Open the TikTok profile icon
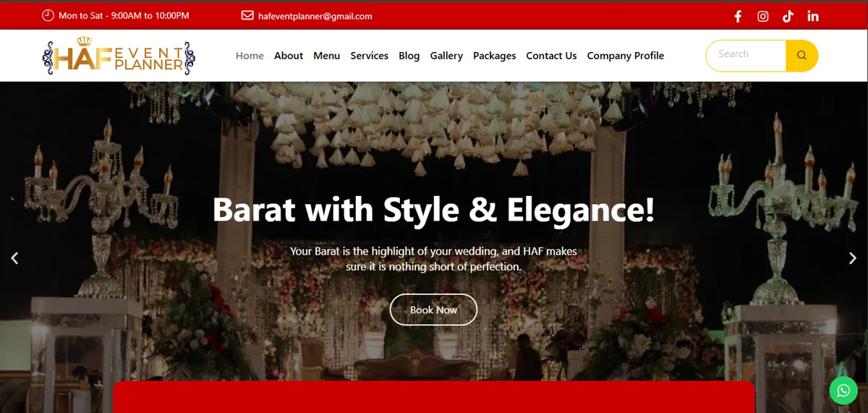868x413 pixels. coord(788,16)
